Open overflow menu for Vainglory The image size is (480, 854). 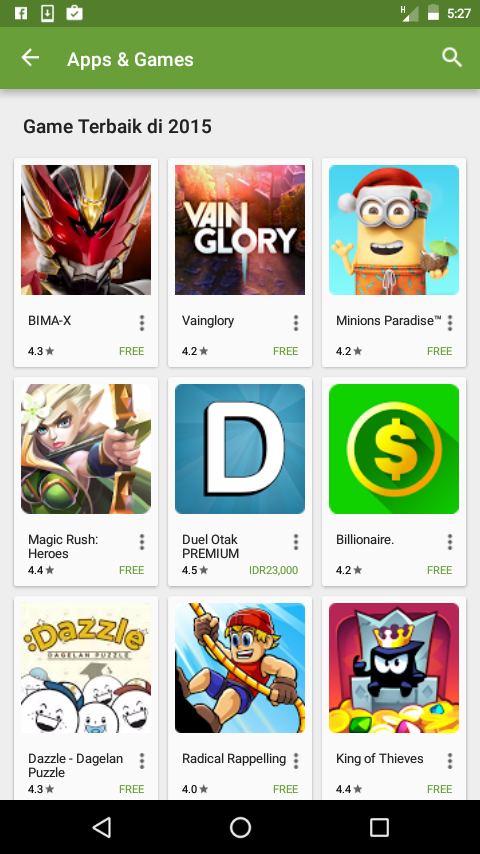tap(296, 323)
